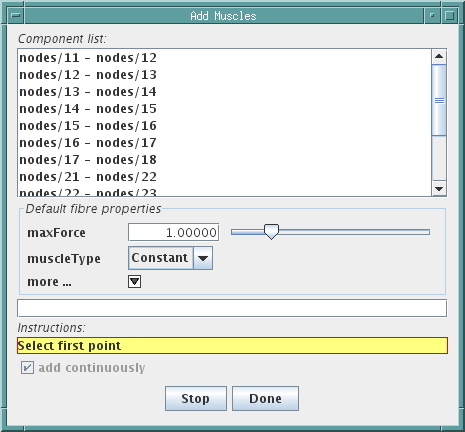Click the scroll down arrow of component list
The height and width of the screenshot is (432, 465).
pos(439,189)
